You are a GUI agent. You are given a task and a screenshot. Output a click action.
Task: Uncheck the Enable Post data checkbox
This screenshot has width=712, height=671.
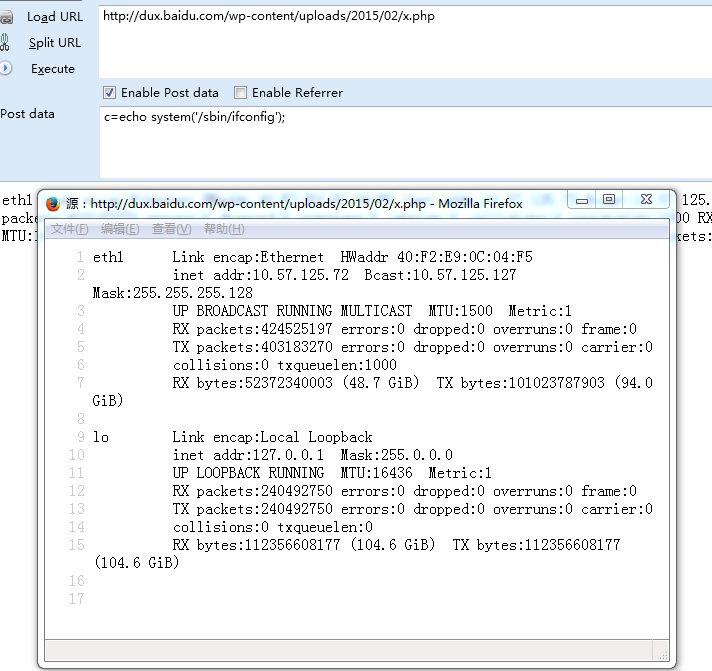click(x=109, y=93)
